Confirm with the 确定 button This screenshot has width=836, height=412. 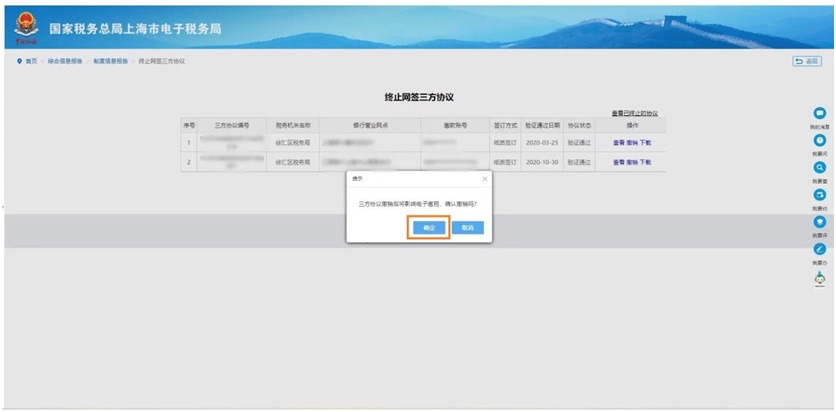429,228
